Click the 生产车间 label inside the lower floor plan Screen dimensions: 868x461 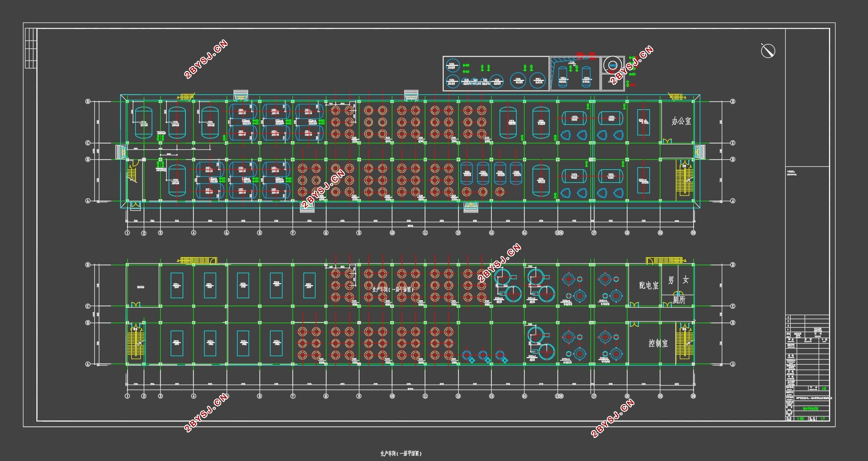pyautogui.click(x=393, y=289)
